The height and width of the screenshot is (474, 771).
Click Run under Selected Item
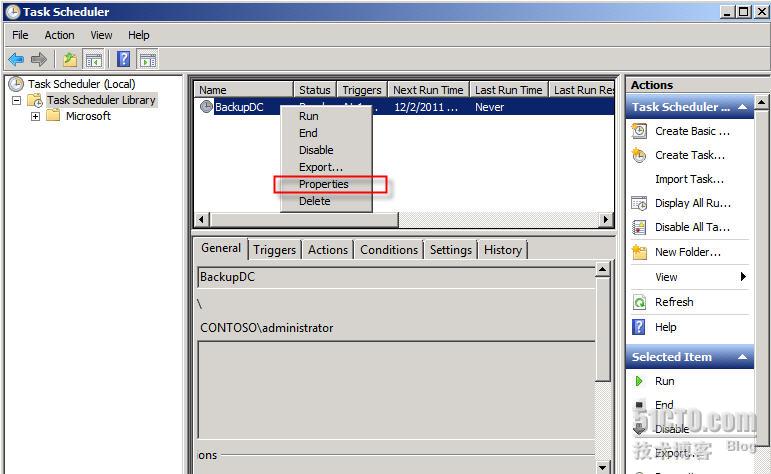tap(664, 381)
